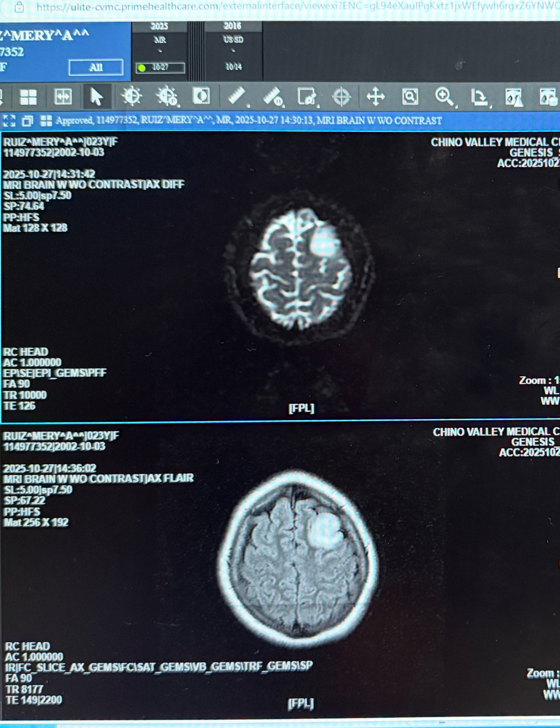Click the series layout grid icon in title bar

tap(46, 121)
